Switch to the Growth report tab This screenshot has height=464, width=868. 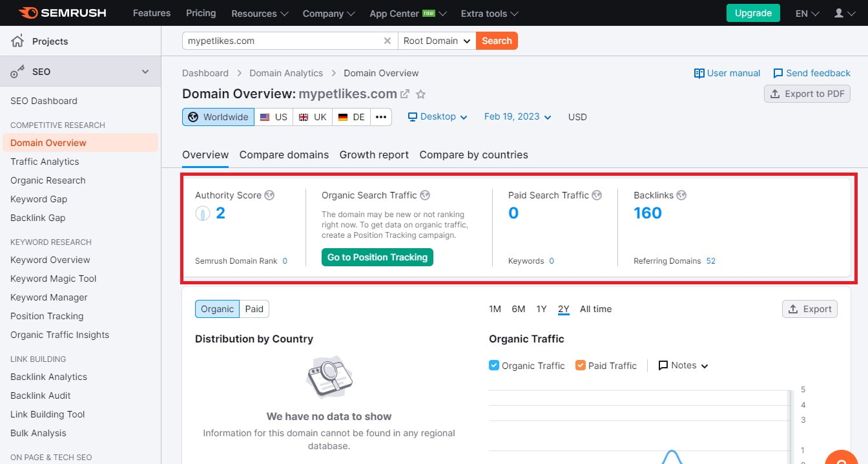point(374,154)
